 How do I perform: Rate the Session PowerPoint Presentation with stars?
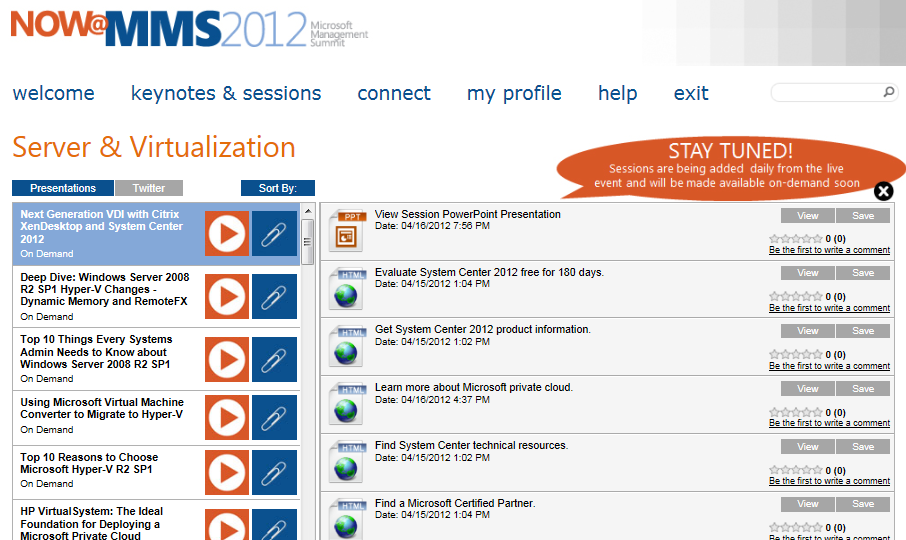(x=795, y=239)
